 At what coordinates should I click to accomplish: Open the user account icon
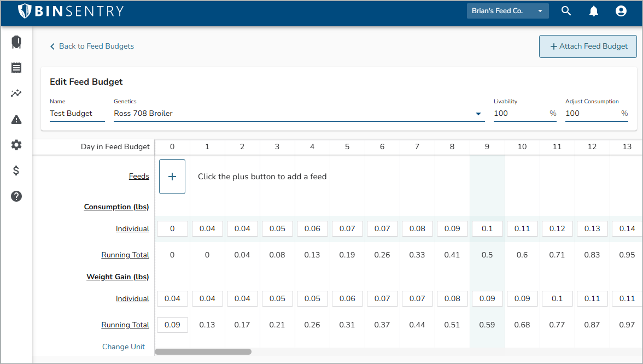click(621, 10)
